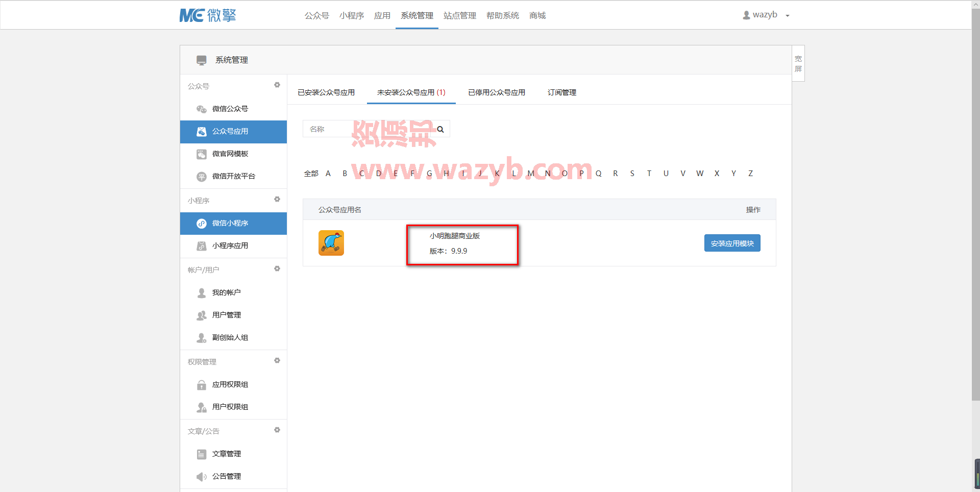
Task: Open 微官网模板 sidebar item
Action: pyautogui.click(x=233, y=154)
